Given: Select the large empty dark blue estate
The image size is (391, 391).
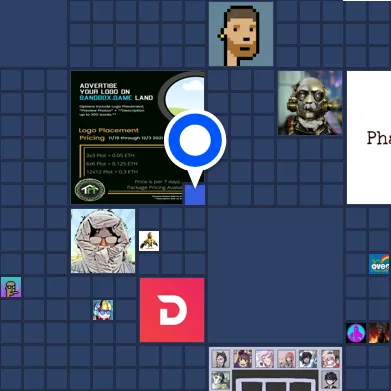Looking at the screenshot, I should click(x=276, y=275).
